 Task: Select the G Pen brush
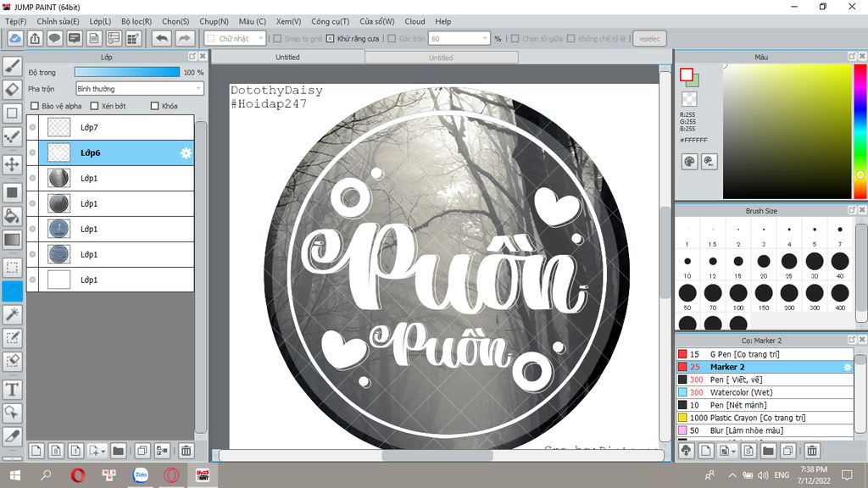tap(765, 354)
